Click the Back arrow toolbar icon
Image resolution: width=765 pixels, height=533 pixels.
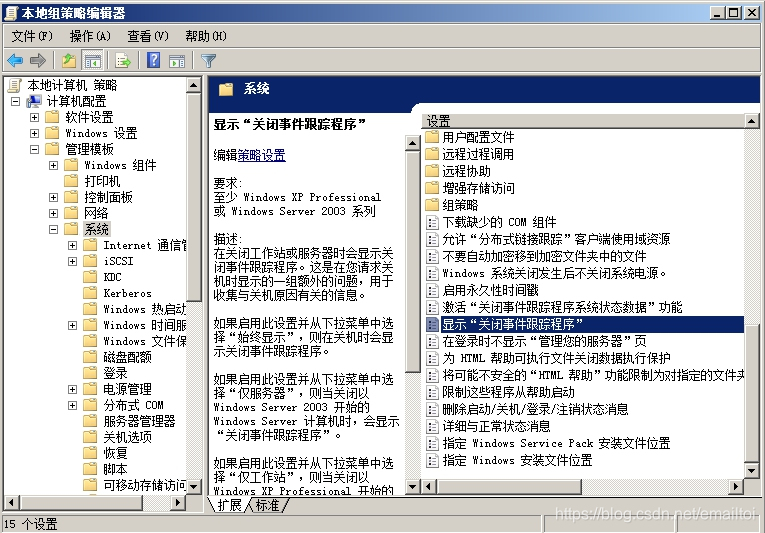[15, 61]
